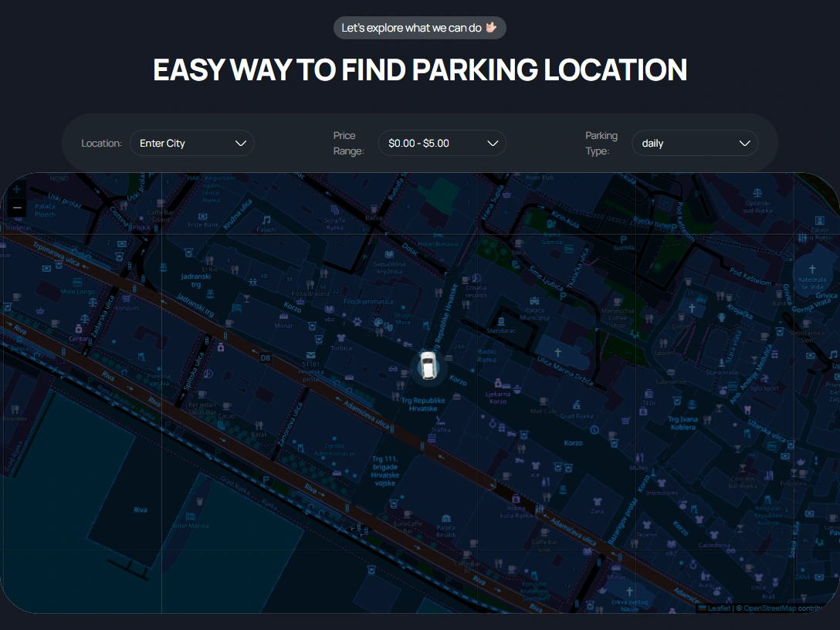Select the white car marker on map
The height and width of the screenshot is (630, 840).
pos(428,365)
